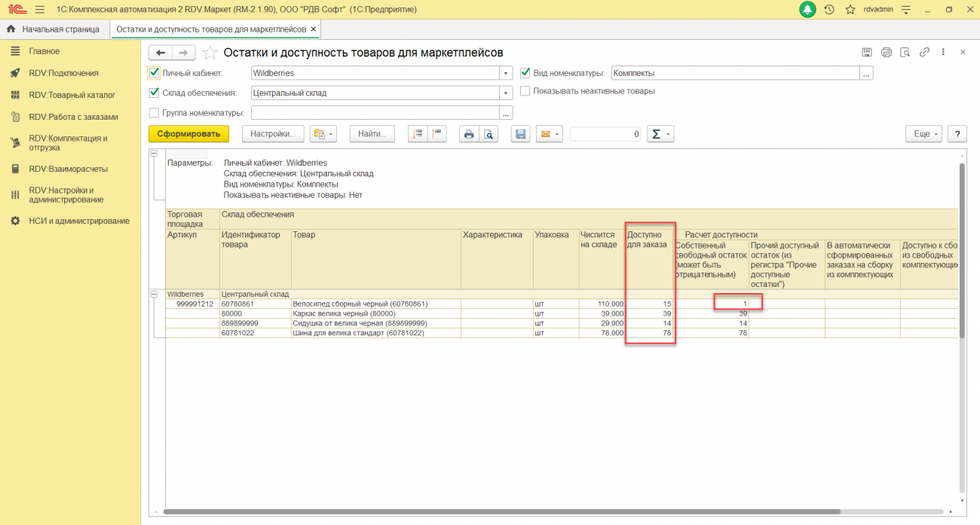Toggle Личный кабинет checkbox
Viewport: 980px width, 525px height.
point(155,73)
